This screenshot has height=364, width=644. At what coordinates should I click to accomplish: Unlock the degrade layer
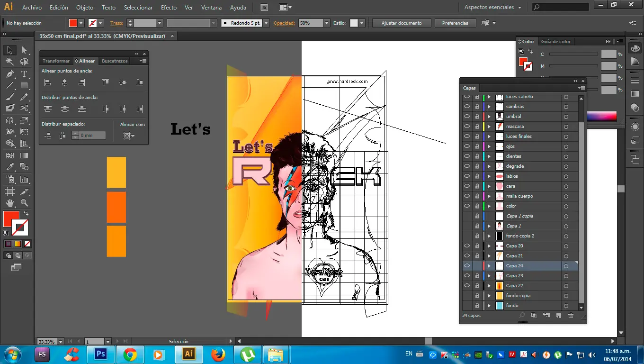(x=477, y=166)
